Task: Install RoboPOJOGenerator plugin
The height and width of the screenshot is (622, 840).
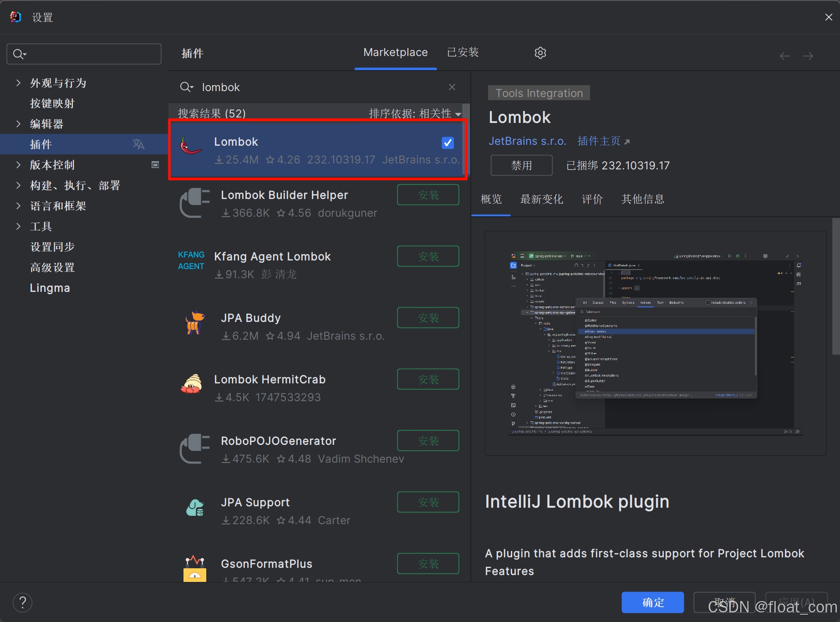Action: click(428, 441)
